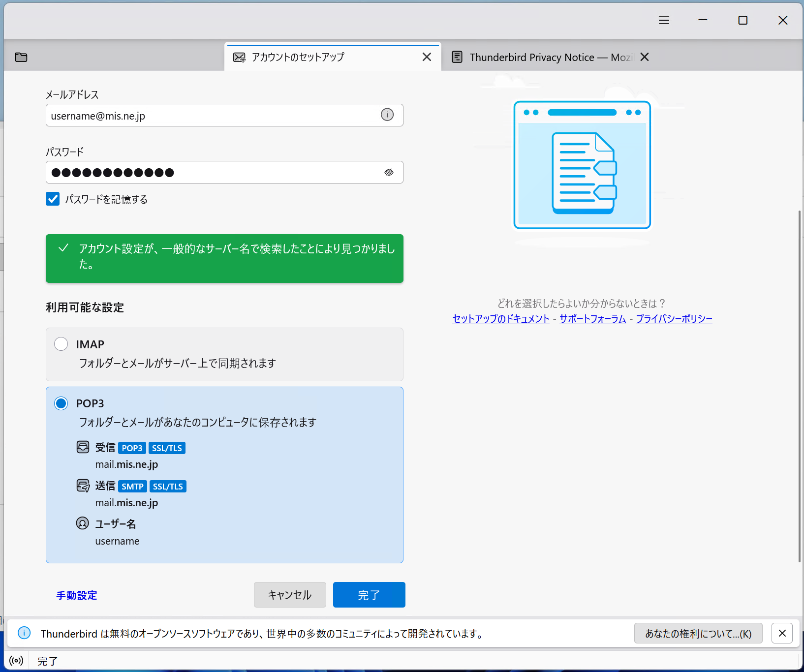Open 手動設定 manual configuration link
Image resolution: width=804 pixels, height=672 pixels.
pyautogui.click(x=77, y=595)
